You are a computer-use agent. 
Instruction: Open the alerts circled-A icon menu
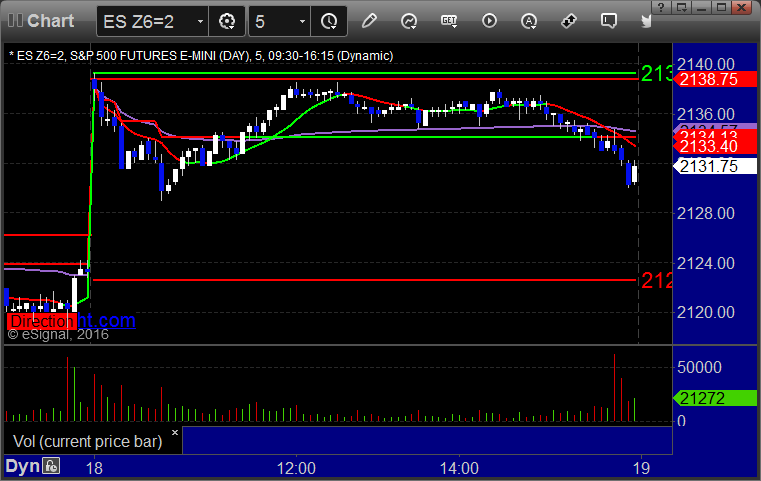pos(529,21)
